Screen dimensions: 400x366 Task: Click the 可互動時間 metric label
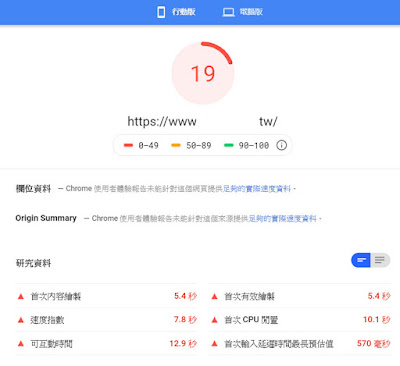pos(51,344)
